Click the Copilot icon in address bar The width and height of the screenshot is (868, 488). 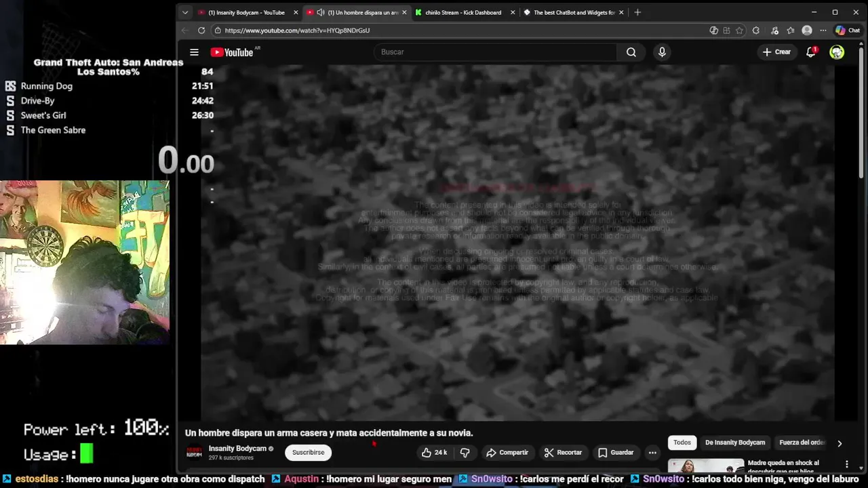coord(713,30)
